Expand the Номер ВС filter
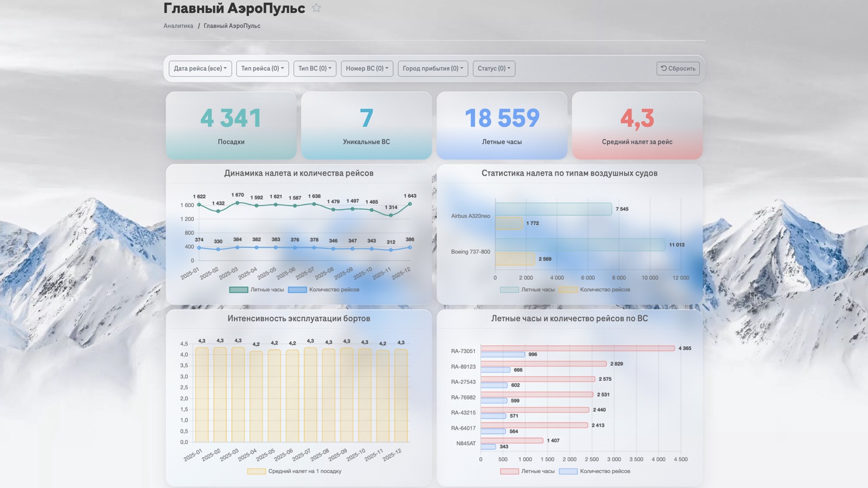This screenshot has width=868, height=488. (367, 68)
